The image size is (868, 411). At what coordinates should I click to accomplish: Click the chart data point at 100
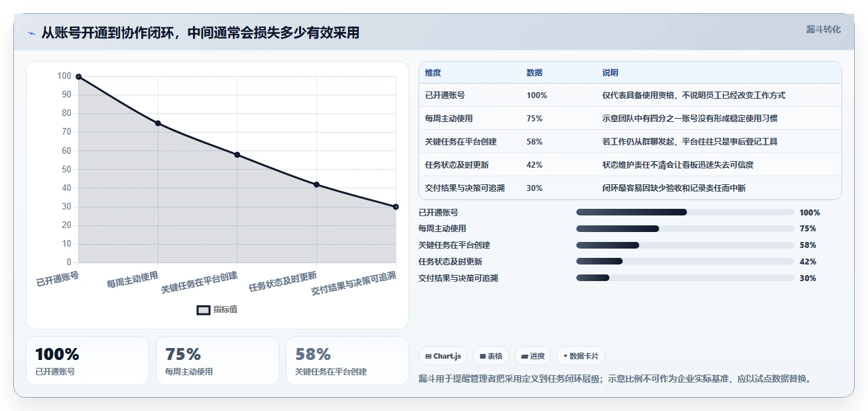click(78, 77)
